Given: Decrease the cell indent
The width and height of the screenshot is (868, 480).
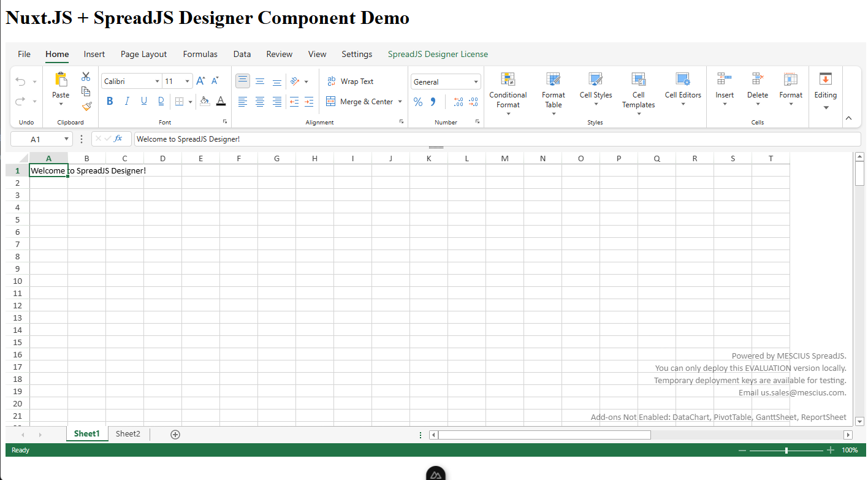Looking at the screenshot, I should tap(294, 102).
